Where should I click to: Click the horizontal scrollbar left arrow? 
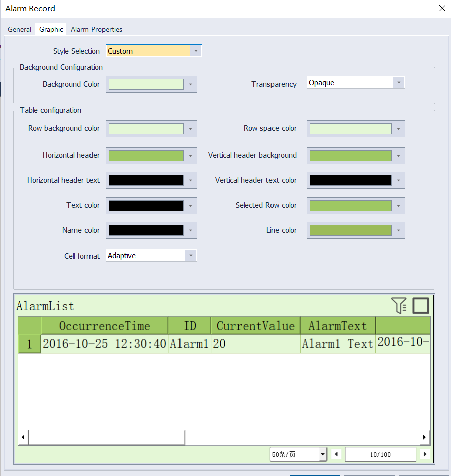[23, 437]
